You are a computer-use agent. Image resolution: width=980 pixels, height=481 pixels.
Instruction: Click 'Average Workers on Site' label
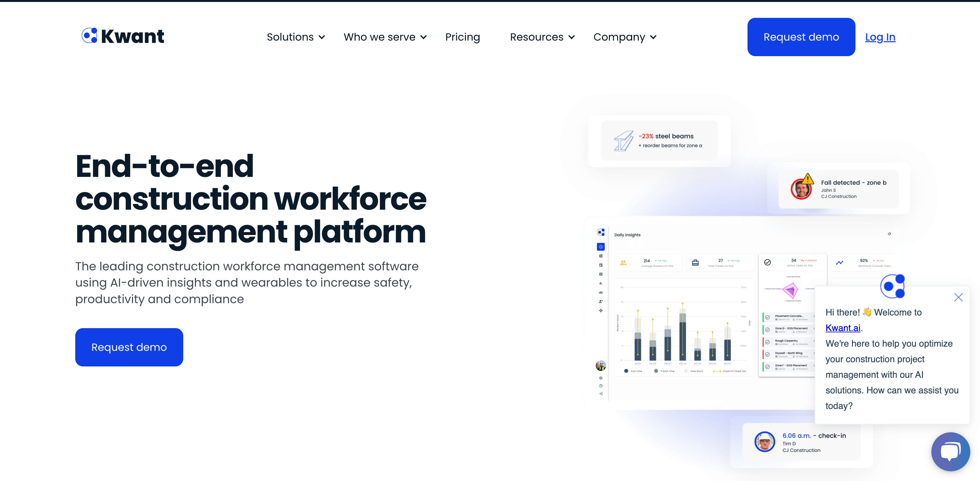[x=657, y=266]
